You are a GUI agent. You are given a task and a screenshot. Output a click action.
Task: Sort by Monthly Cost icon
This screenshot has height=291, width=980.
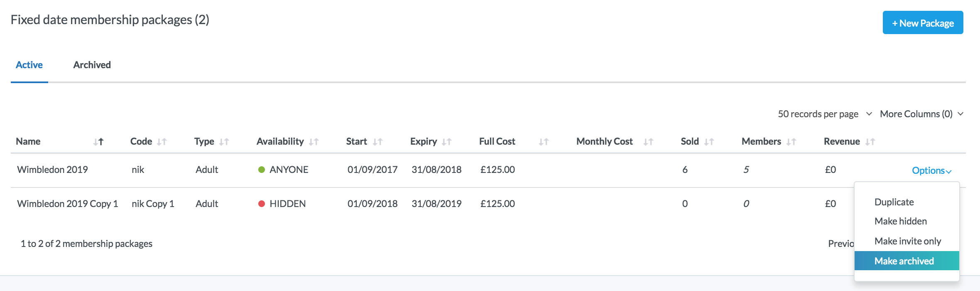coord(648,142)
